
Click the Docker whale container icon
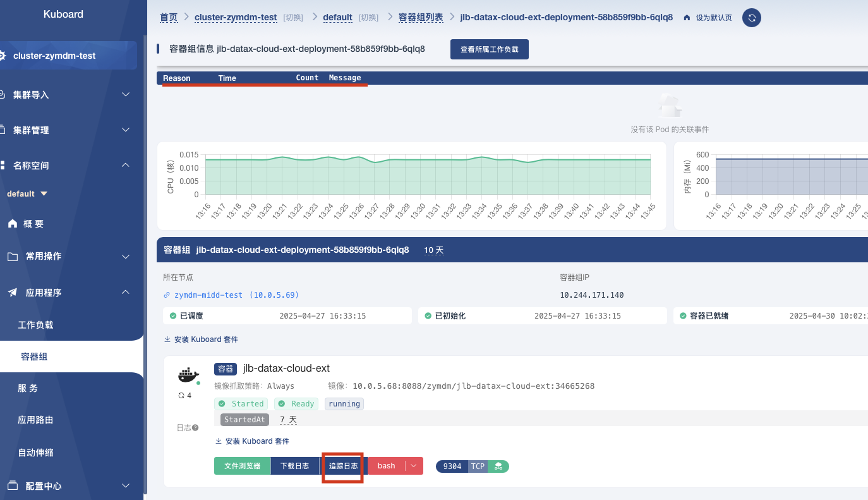pos(188,375)
